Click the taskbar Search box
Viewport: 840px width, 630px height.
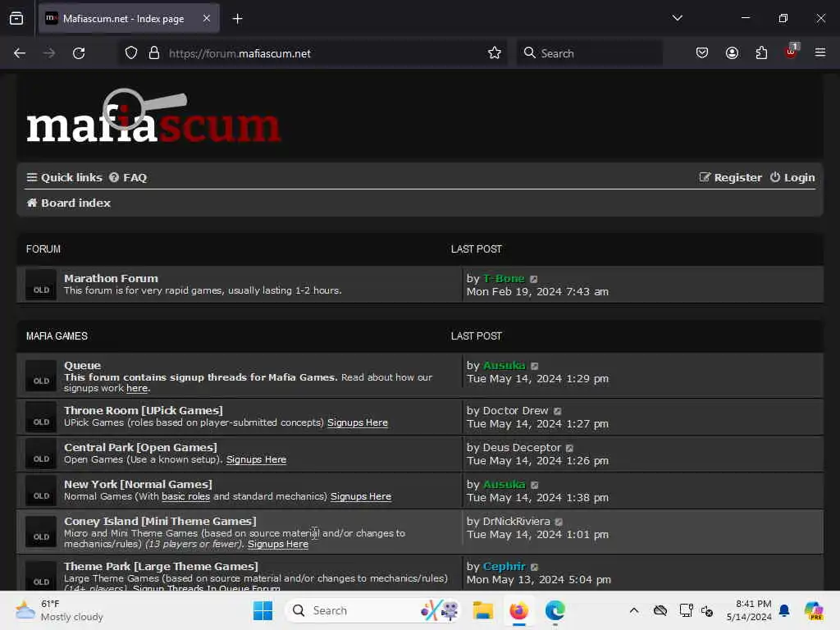pos(373,610)
